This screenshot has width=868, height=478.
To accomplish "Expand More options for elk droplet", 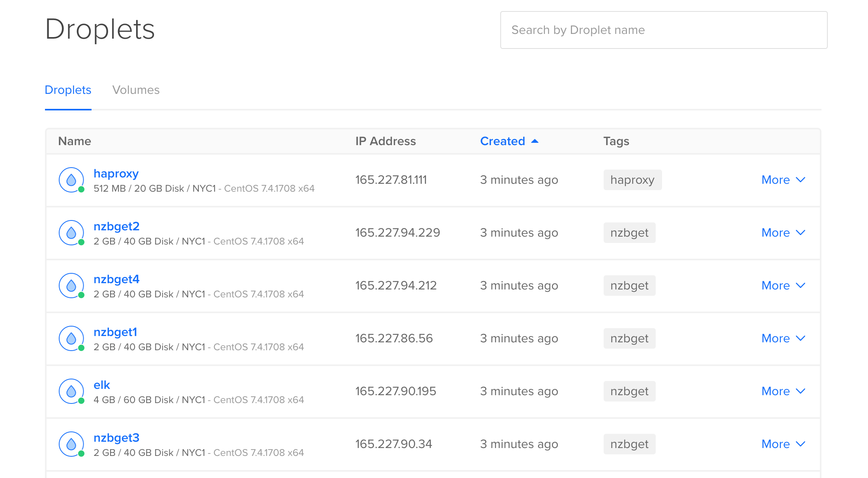I will [x=783, y=391].
